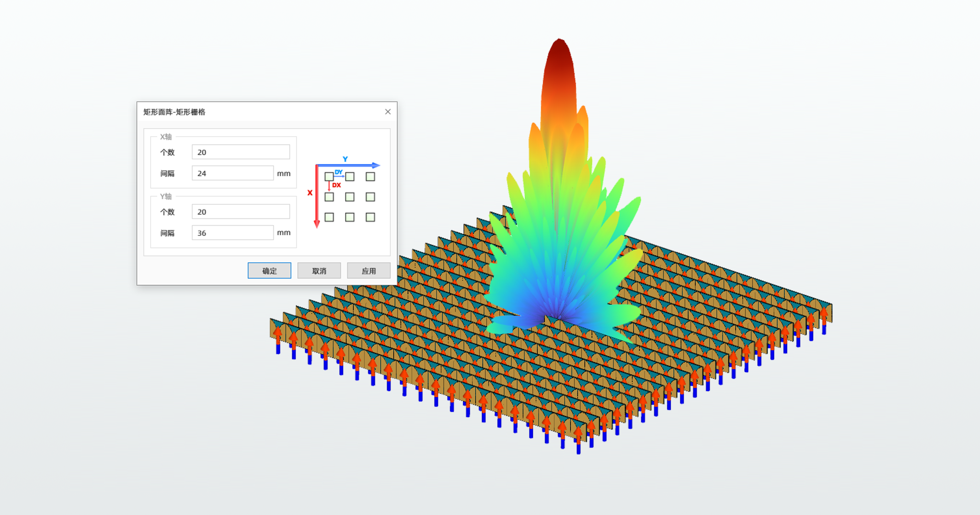
Task: Click the X-axis count field showing 20
Action: pyautogui.click(x=240, y=152)
